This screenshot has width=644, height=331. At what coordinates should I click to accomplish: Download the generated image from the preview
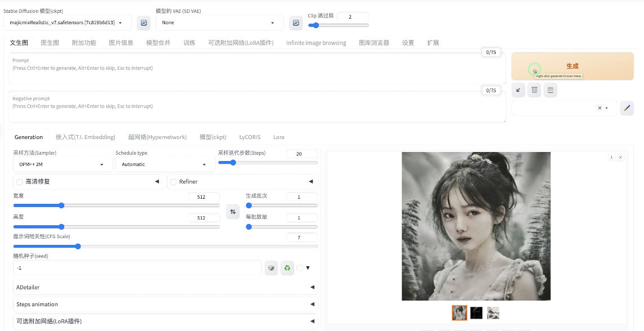(x=611, y=157)
